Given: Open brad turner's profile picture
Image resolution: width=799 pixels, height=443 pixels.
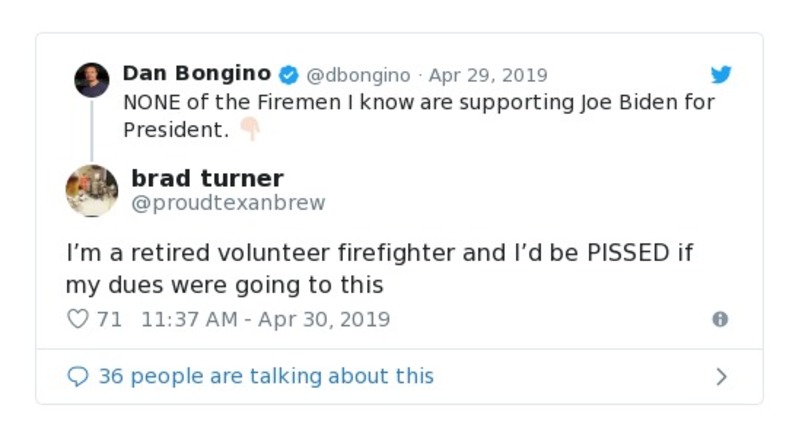Looking at the screenshot, I should tap(92, 190).
